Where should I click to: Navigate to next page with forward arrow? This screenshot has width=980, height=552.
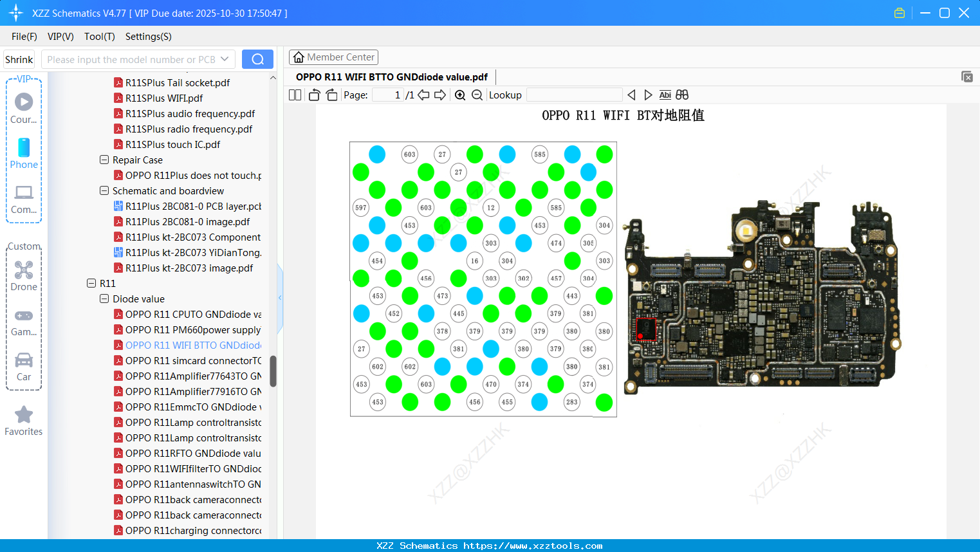coord(440,95)
